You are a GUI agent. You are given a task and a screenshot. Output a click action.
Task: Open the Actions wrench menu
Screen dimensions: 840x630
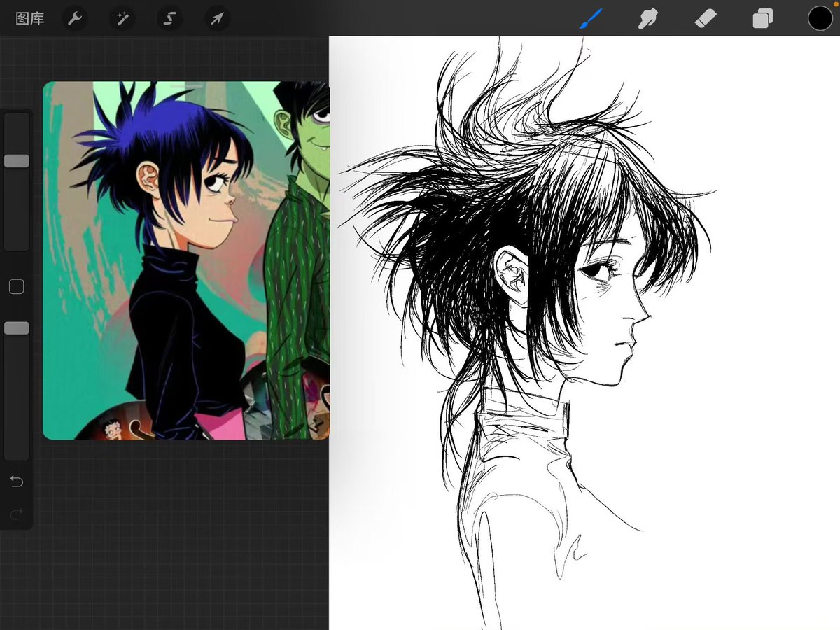pos(75,19)
